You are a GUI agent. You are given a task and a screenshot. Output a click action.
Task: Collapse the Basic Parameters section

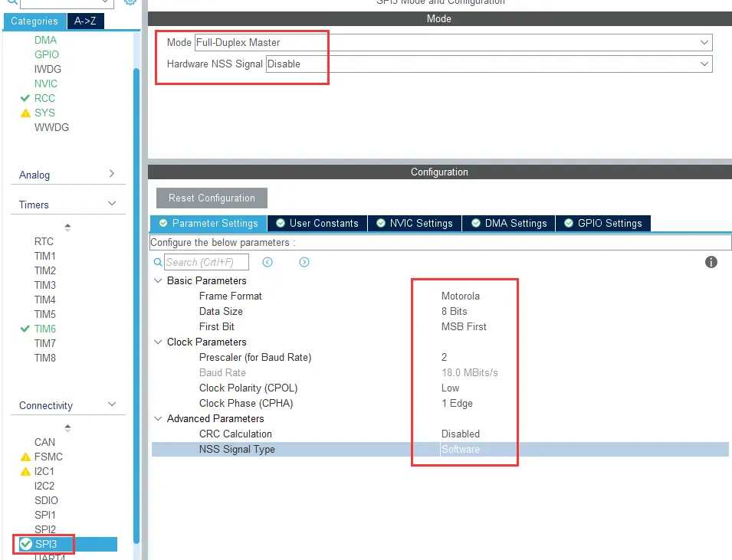tap(158, 280)
